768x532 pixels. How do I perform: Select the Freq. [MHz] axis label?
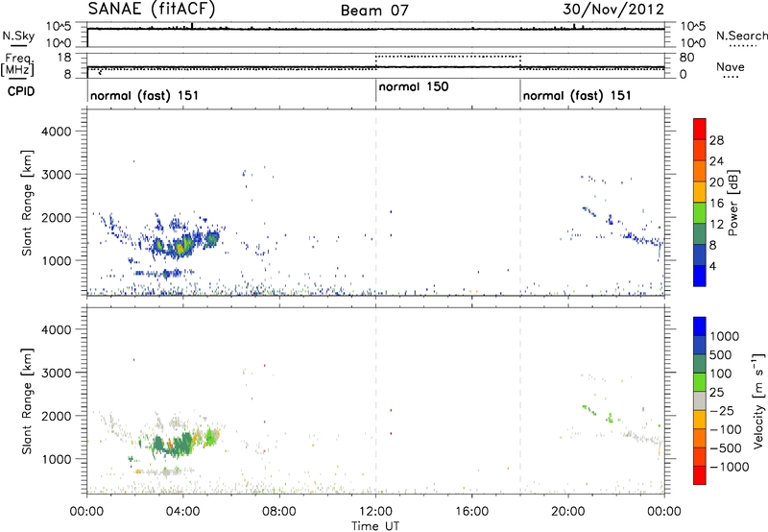pyautogui.click(x=17, y=64)
